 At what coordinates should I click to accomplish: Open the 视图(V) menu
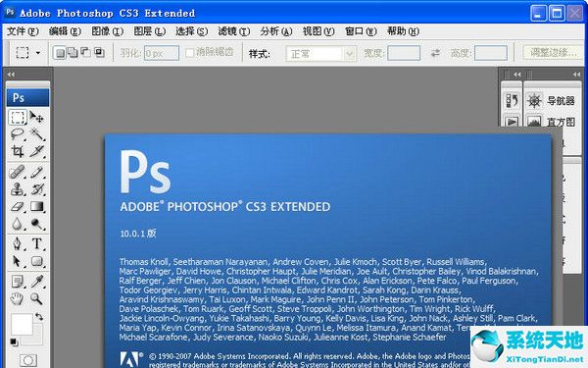(318, 31)
